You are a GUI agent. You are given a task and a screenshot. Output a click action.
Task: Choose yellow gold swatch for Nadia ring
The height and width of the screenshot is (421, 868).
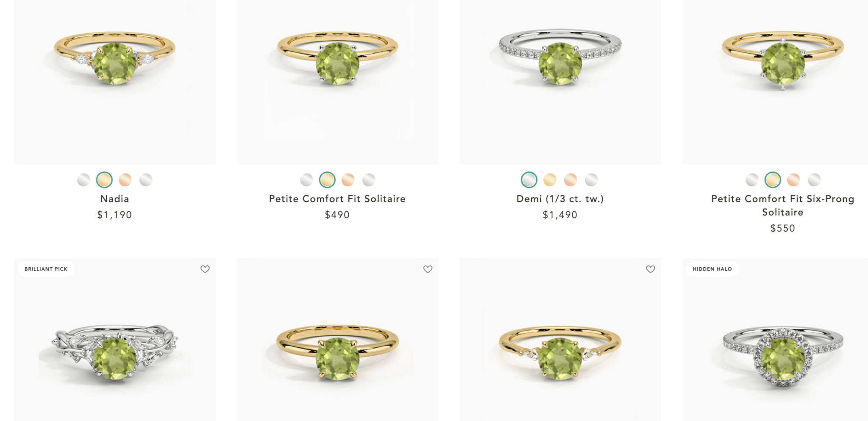(104, 180)
